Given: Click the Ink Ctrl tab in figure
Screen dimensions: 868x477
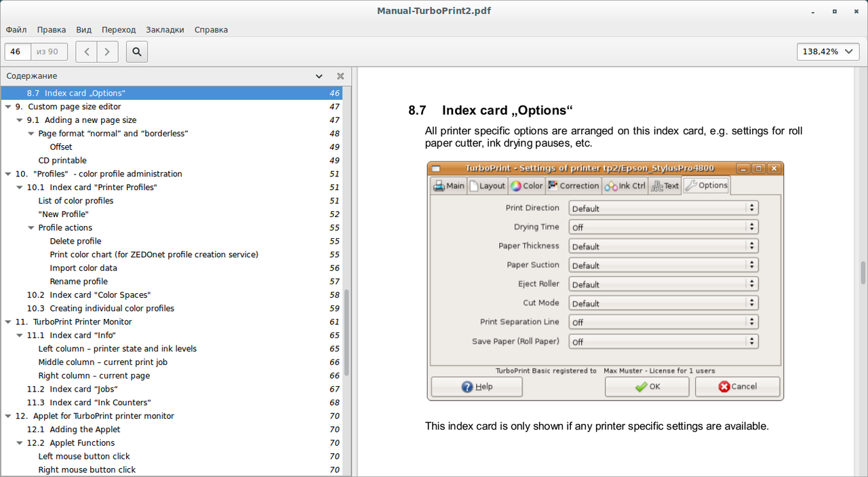Looking at the screenshot, I should [x=625, y=186].
